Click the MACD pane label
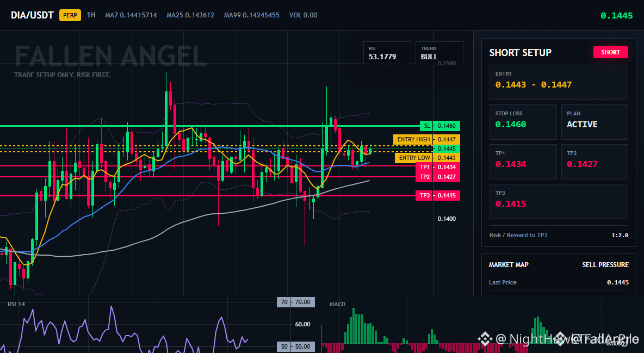The height and width of the screenshot is (353, 644). [337, 304]
